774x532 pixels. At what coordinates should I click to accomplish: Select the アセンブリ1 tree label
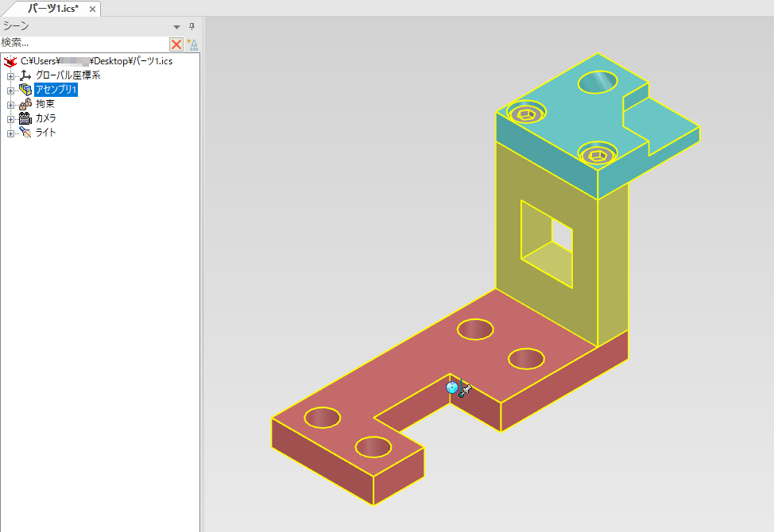pos(56,90)
